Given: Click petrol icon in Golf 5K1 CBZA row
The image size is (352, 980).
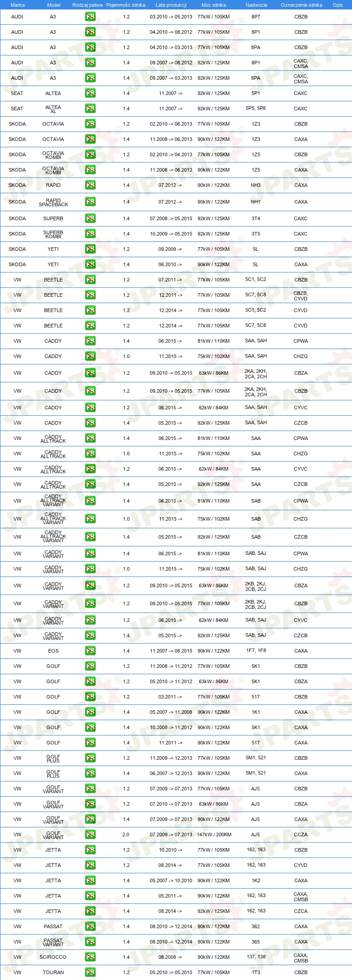Looking at the screenshot, I should [x=90, y=682].
